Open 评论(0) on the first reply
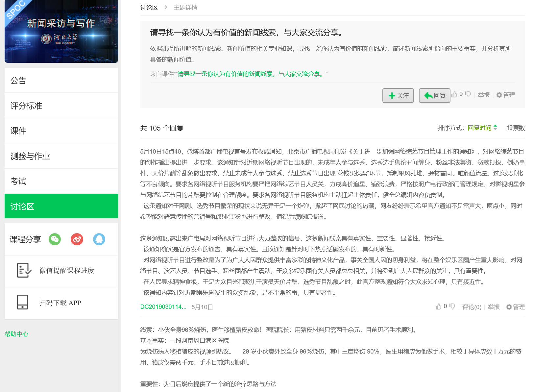The width and height of the screenshot is (556, 392). click(471, 307)
